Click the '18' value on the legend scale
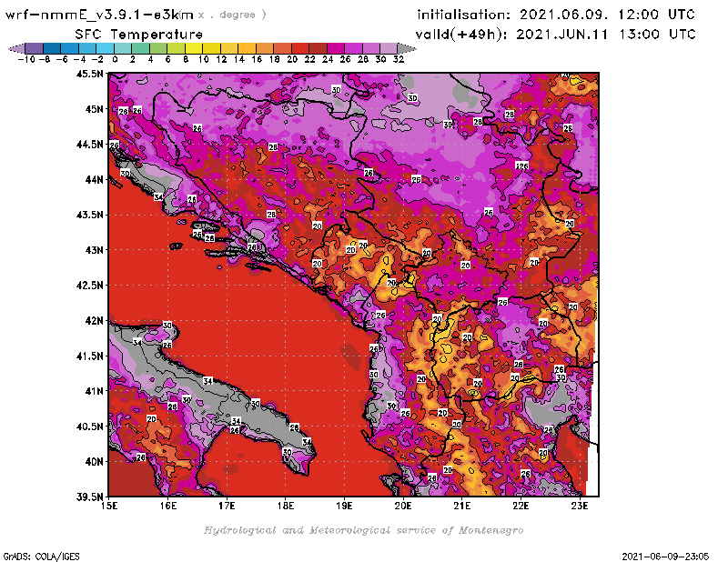This screenshot has height=562, width=728. tap(275, 59)
